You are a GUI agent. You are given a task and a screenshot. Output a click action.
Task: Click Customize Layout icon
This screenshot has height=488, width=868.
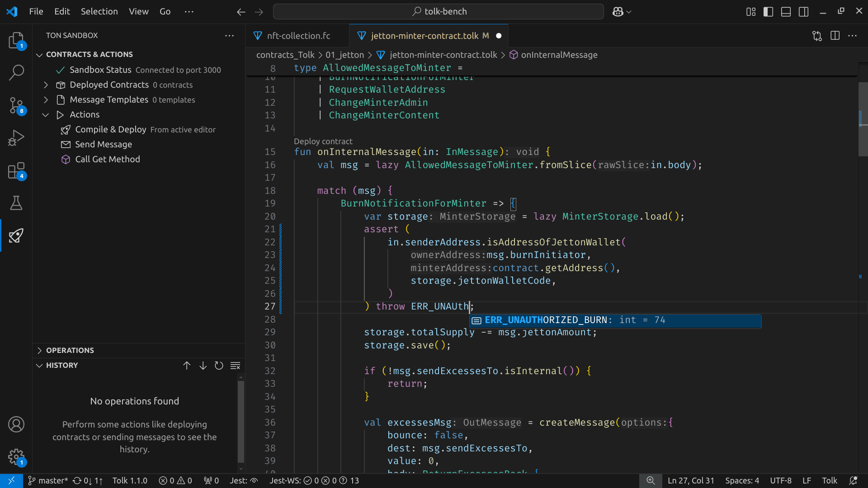[751, 12]
